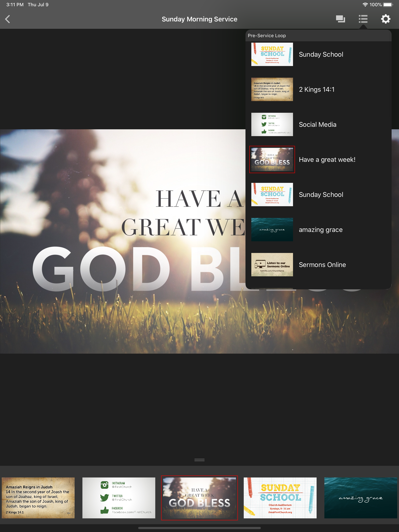The height and width of the screenshot is (532, 399).
Task: Tap amazing grace filmstrip thumbnail
Action: click(360, 498)
